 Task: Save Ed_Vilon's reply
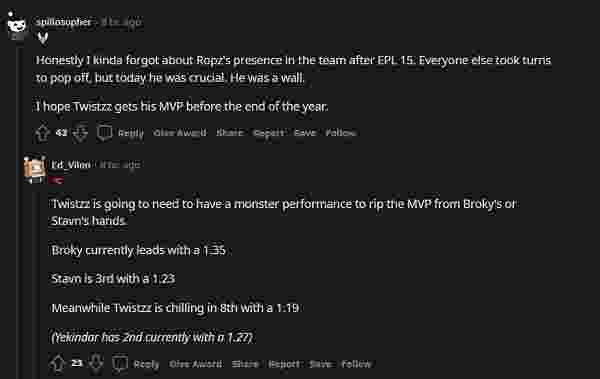coord(320,364)
